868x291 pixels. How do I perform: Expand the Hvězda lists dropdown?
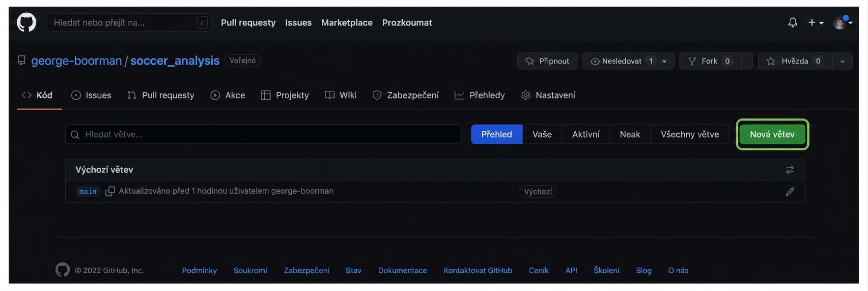(x=842, y=61)
